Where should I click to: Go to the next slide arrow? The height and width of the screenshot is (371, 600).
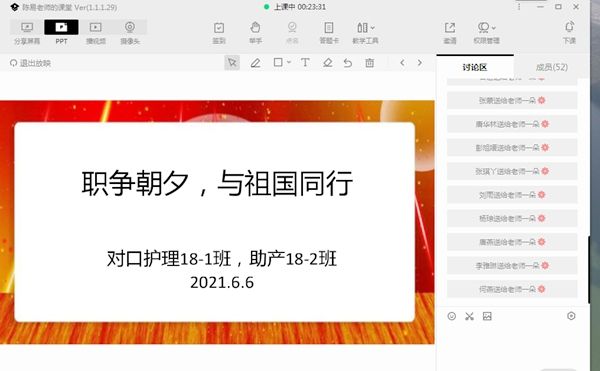[x=420, y=63]
